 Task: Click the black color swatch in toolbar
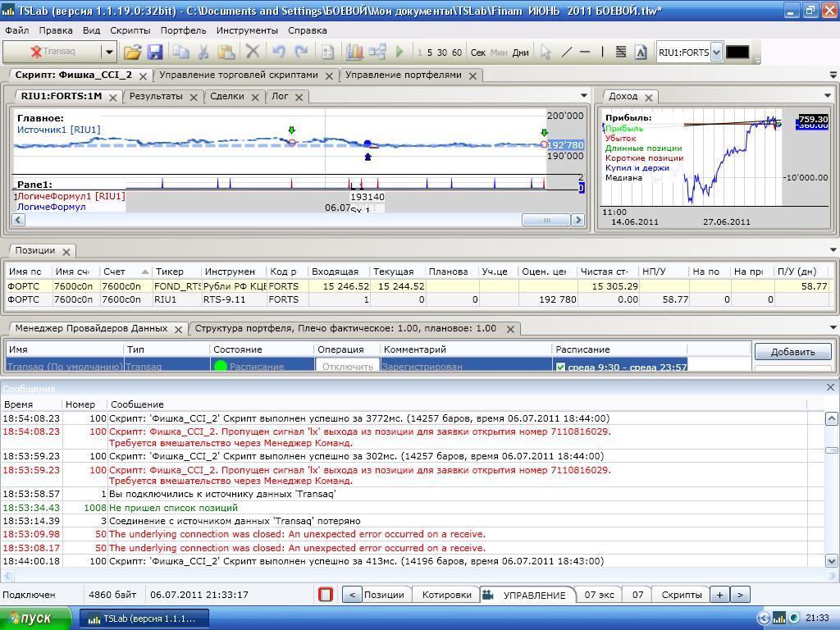737,52
